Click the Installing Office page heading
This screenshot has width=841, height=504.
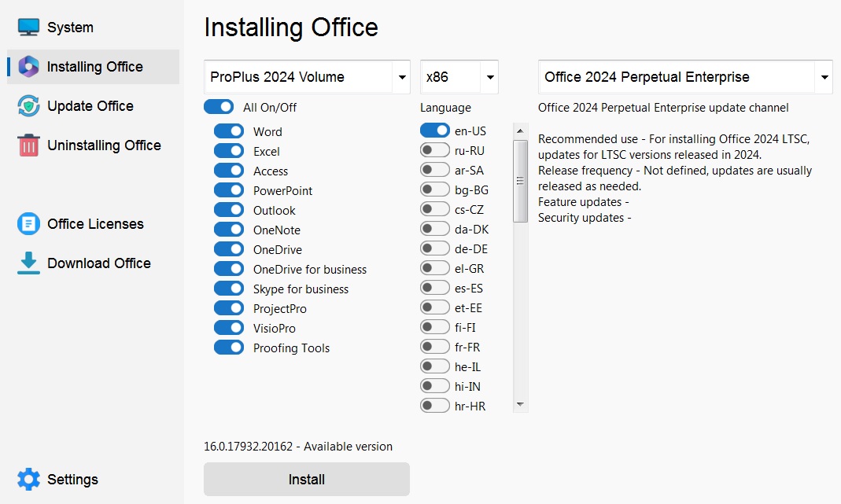[x=291, y=28]
